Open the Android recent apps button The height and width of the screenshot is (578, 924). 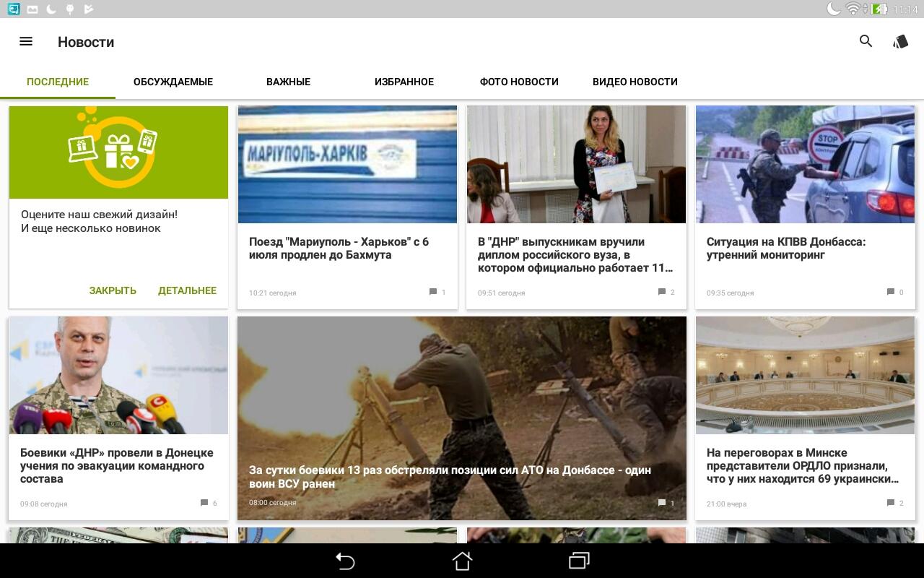click(579, 561)
